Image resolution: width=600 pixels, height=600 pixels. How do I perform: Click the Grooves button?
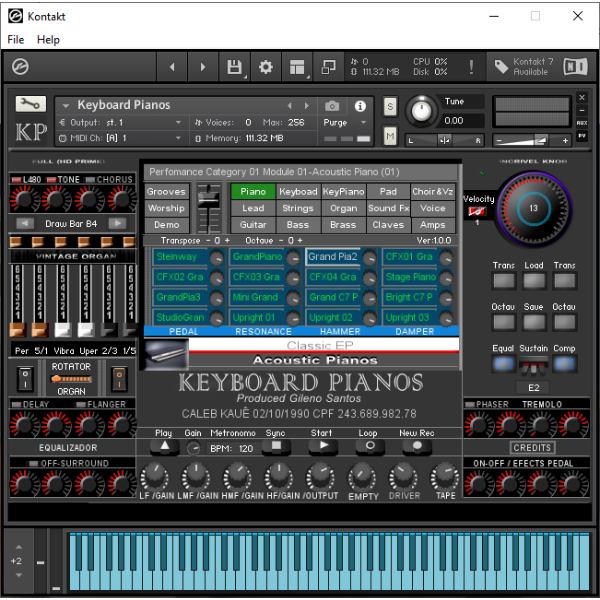tap(166, 192)
